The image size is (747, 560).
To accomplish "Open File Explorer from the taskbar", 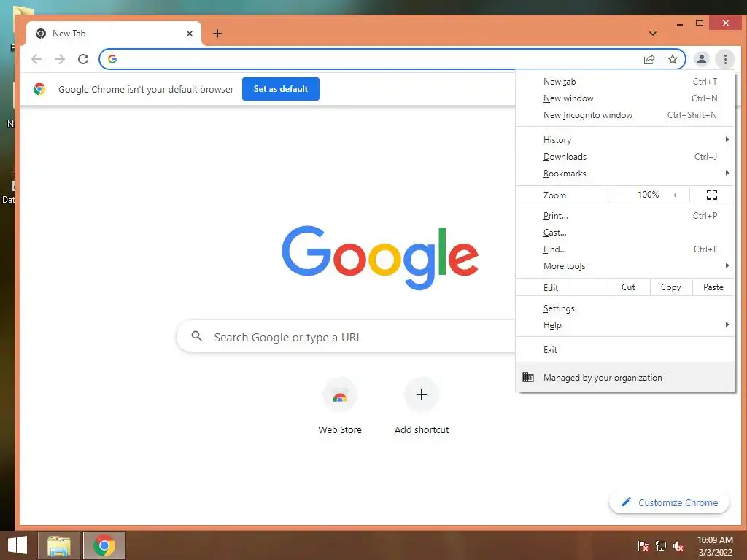I will tap(59, 545).
